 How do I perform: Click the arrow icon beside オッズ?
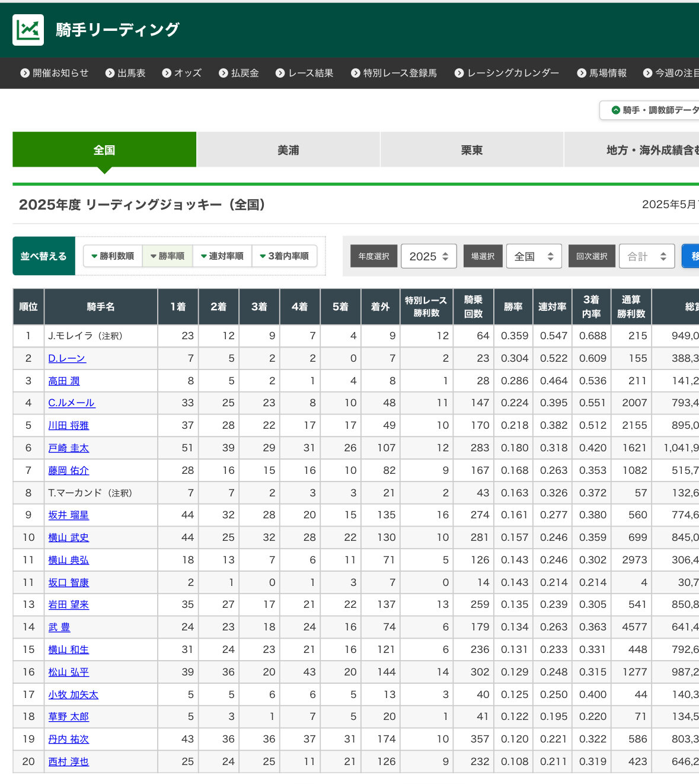tap(167, 73)
